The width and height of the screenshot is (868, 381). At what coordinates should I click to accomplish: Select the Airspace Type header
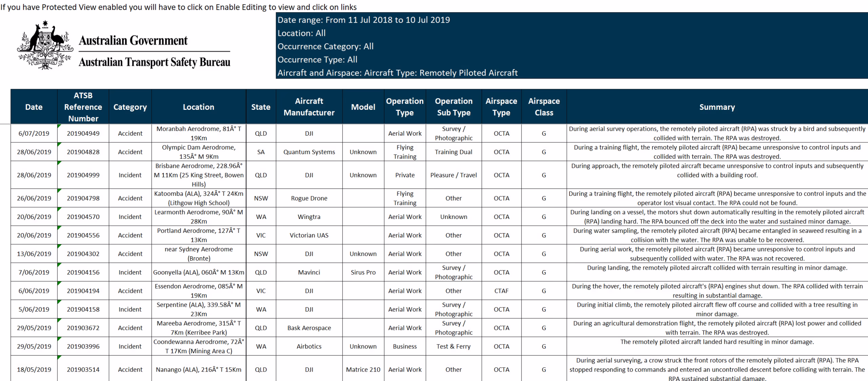(x=501, y=107)
